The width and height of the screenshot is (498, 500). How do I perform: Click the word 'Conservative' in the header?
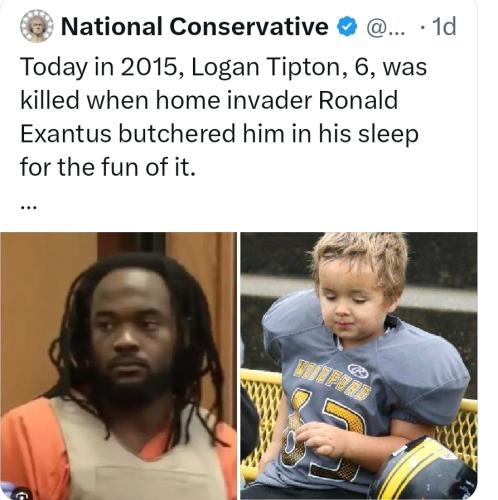(x=249, y=26)
